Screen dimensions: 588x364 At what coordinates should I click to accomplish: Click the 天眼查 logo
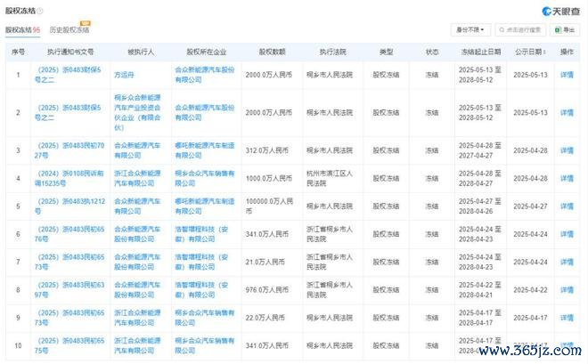(561, 12)
